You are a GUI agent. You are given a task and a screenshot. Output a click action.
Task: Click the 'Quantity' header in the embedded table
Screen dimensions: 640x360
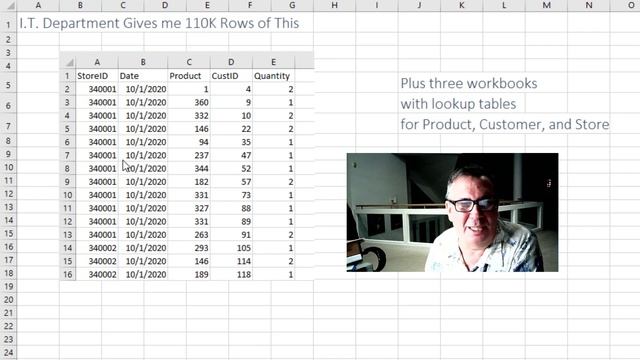(x=272, y=76)
